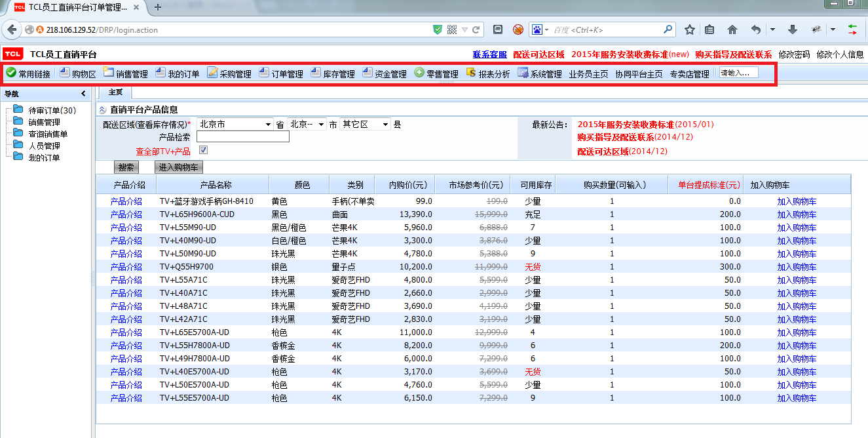Open 待审订单(30) in navigation tree
The width and height of the screenshot is (868, 438).
pyautogui.click(x=52, y=110)
